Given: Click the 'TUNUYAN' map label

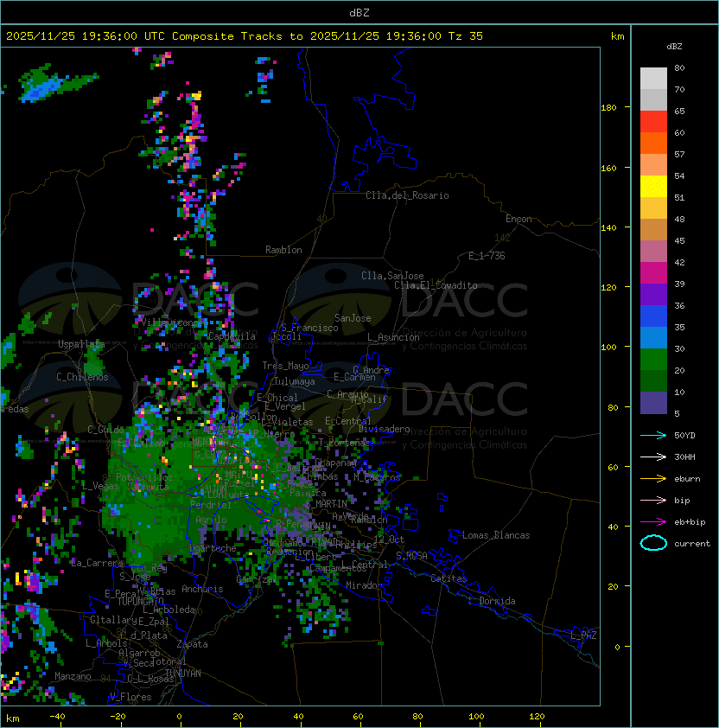Looking at the screenshot, I should pos(183,674).
